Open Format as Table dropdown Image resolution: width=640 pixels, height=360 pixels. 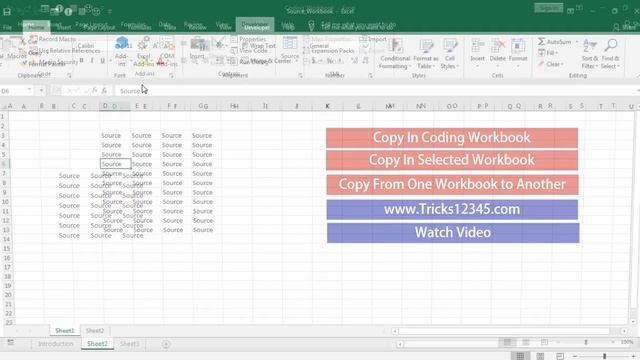click(426, 54)
